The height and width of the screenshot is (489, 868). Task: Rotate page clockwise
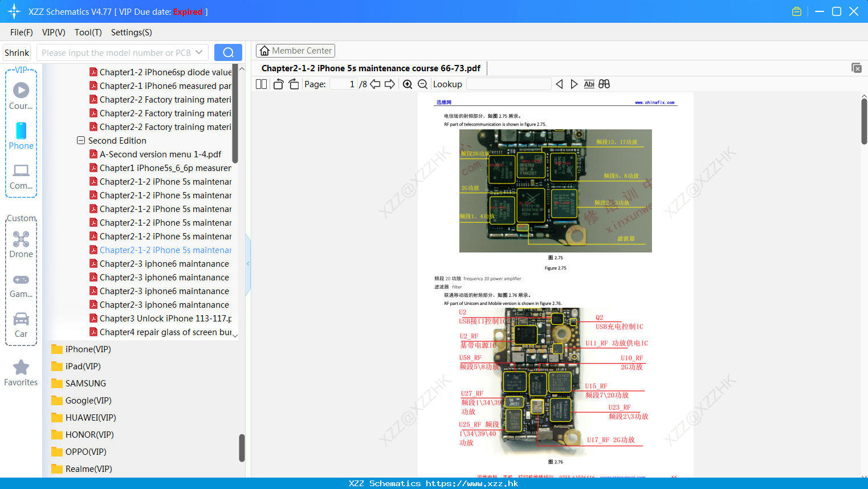pos(294,84)
